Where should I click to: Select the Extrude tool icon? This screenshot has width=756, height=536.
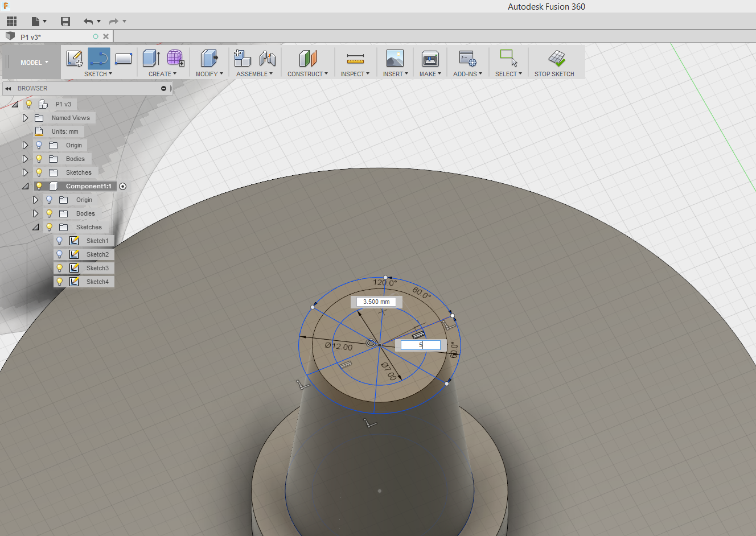[151, 58]
